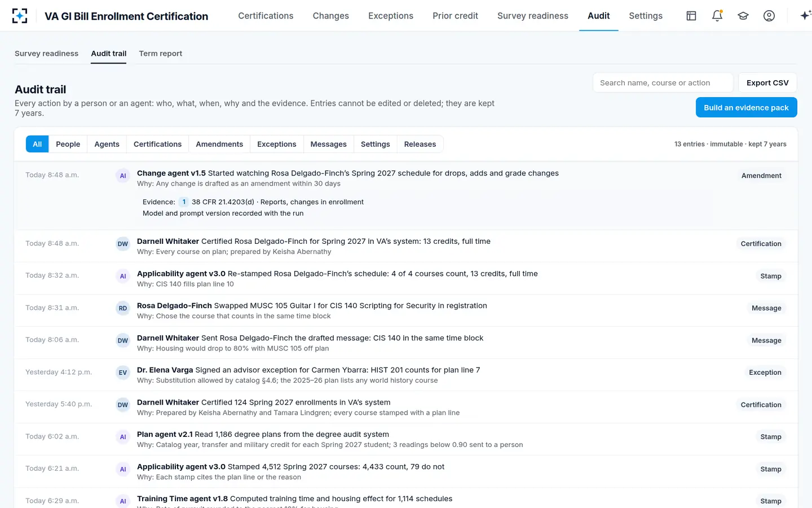This screenshot has width=812, height=508.
Task: Filter the audit trail by Exceptions
Action: click(x=277, y=144)
